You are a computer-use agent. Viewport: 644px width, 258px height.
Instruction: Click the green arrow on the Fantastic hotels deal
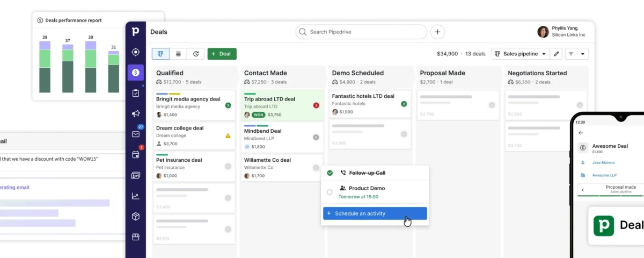point(404,104)
